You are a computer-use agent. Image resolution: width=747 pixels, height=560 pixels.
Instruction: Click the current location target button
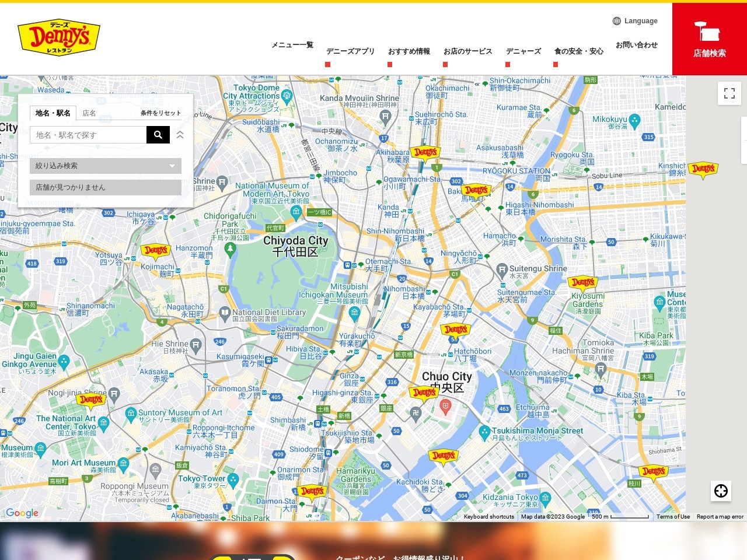click(x=721, y=491)
